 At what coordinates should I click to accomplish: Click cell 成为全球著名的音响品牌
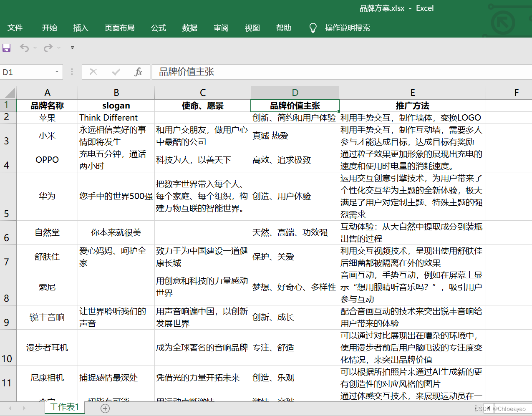(x=203, y=348)
